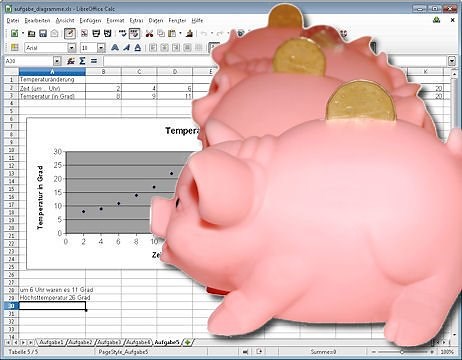Select cell 'Temperaturänderung'
This screenshot has width=462, height=360.
coord(52,80)
